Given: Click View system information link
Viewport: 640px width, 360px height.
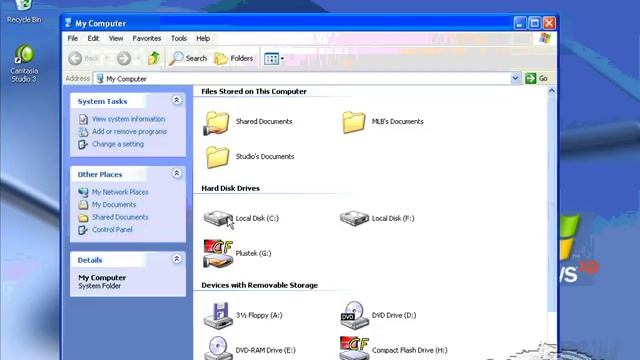Looking at the screenshot, I should point(129,119).
